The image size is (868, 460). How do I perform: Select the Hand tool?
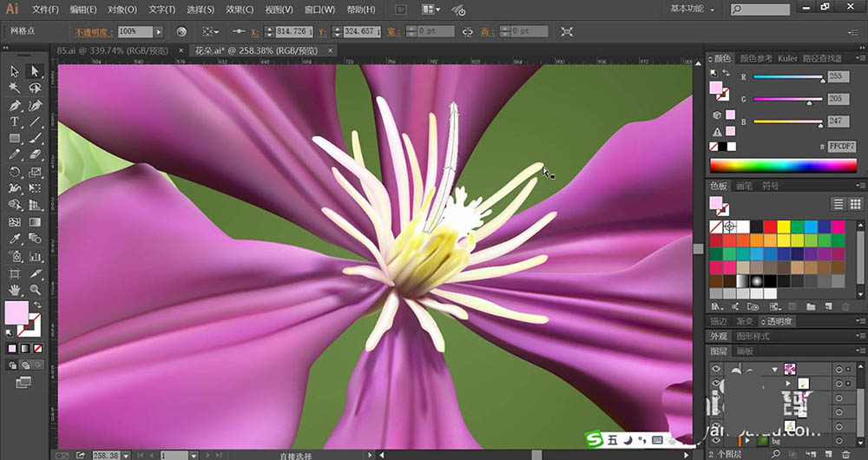(15, 289)
